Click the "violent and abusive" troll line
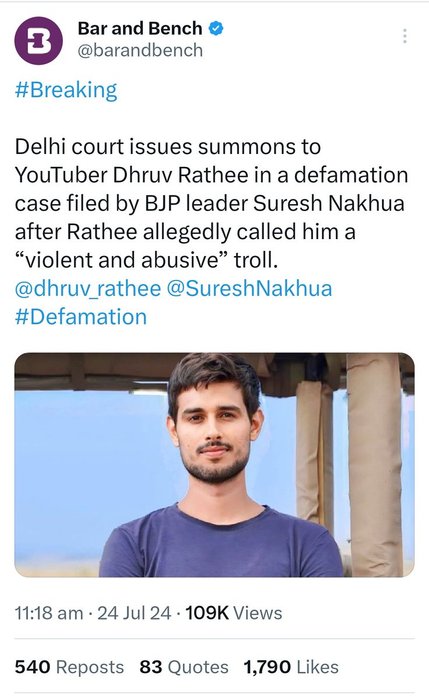429x700 pixels. pyautogui.click(x=146, y=260)
